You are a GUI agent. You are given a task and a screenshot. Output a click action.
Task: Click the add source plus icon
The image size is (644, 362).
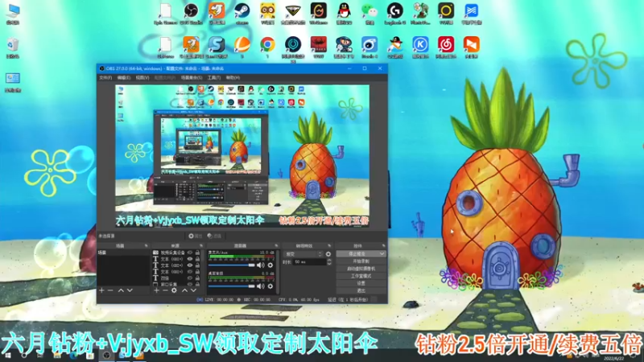coord(156,290)
